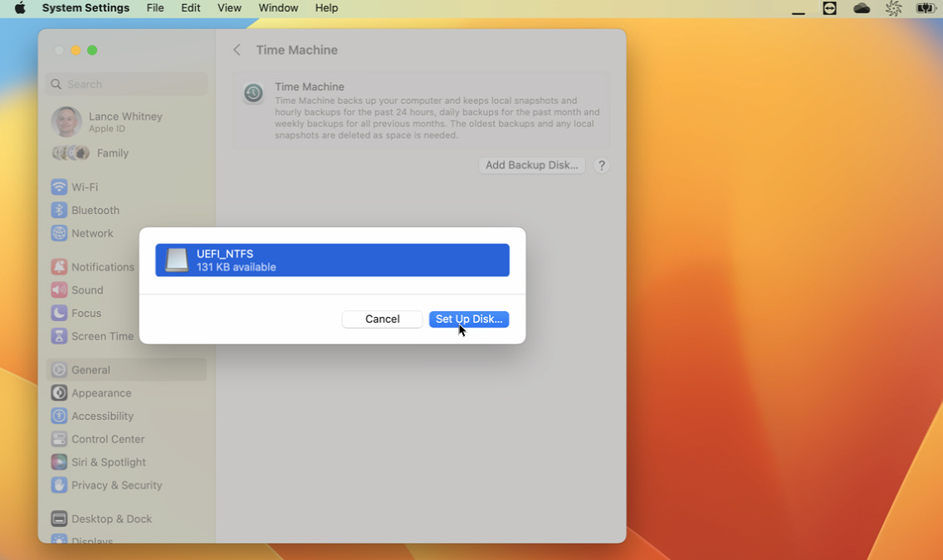Click the Set Up Disk button
The height and width of the screenshot is (560, 943).
tap(469, 319)
